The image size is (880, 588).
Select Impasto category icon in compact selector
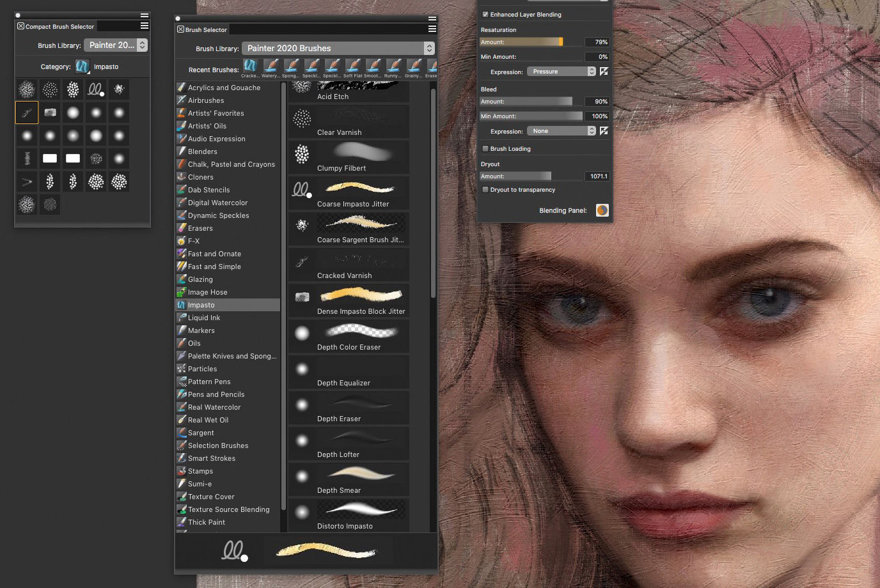(82, 66)
